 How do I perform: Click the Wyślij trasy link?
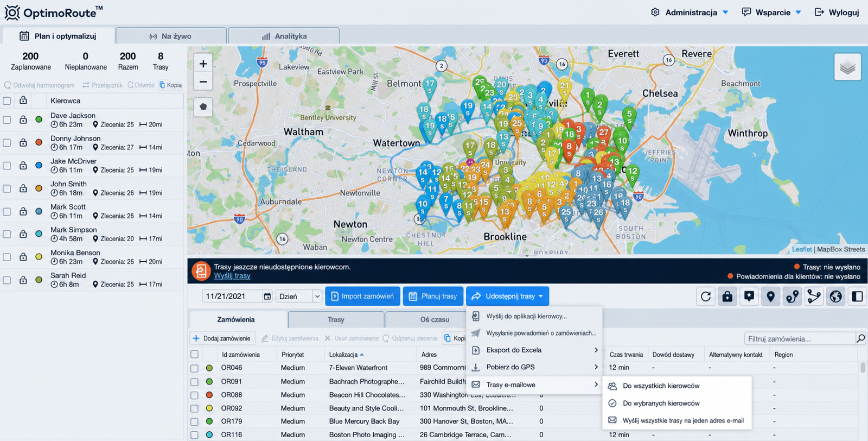[232, 276]
